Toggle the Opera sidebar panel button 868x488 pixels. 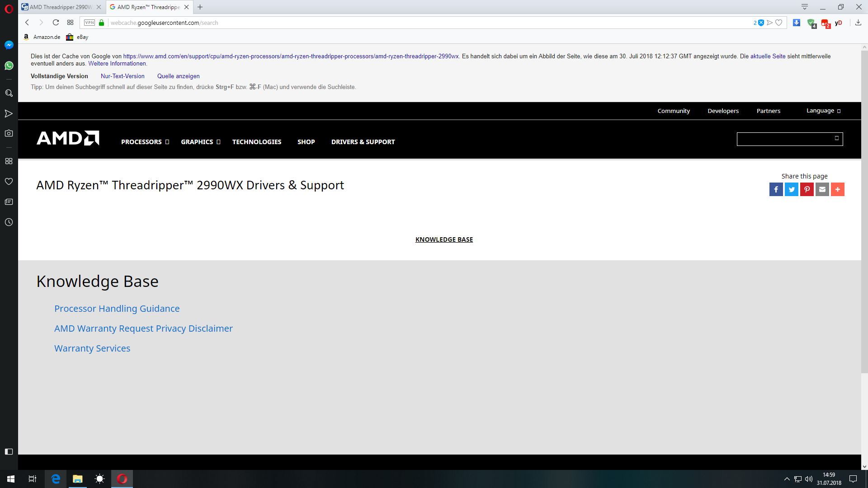9,451
